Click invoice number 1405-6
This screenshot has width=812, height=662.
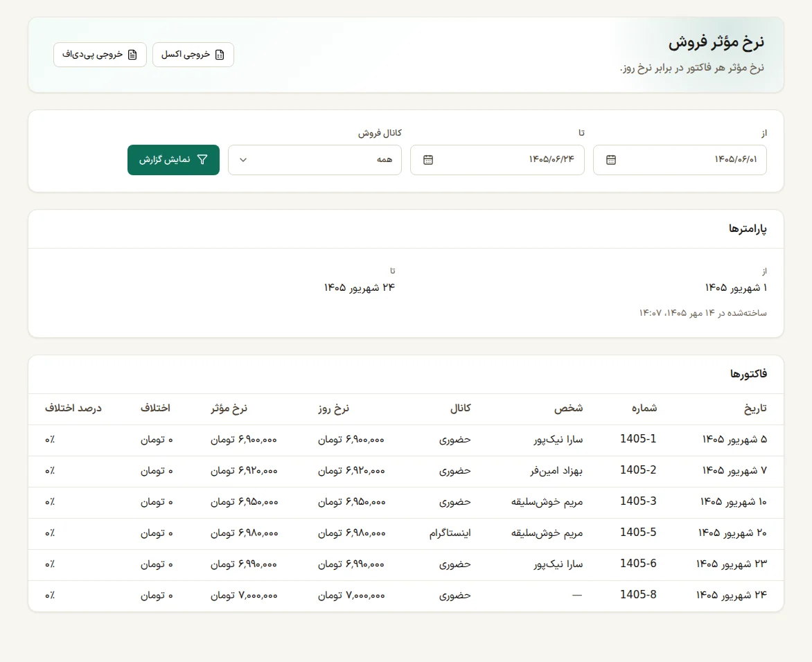point(638,563)
